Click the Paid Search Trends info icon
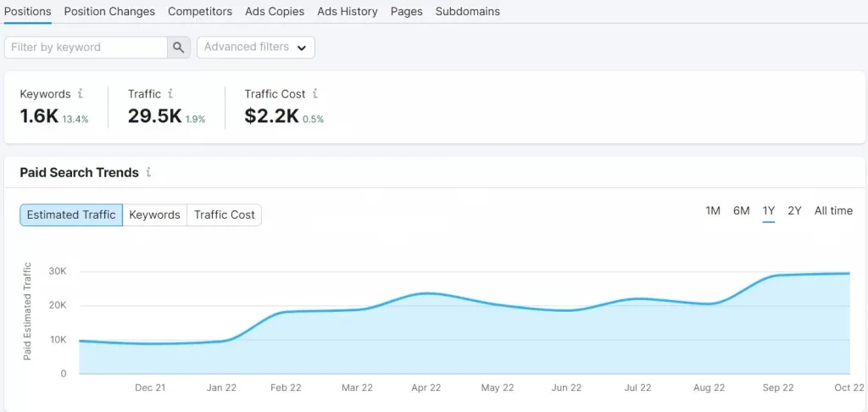Image resolution: width=868 pixels, height=412 pixels. [148, 172]
